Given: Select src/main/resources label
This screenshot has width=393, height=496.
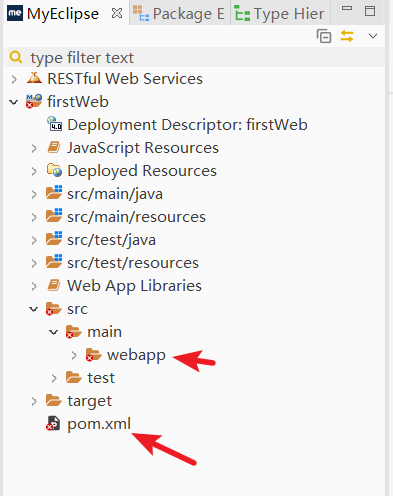Looking at the screenshot, I should tap(137, 217).
